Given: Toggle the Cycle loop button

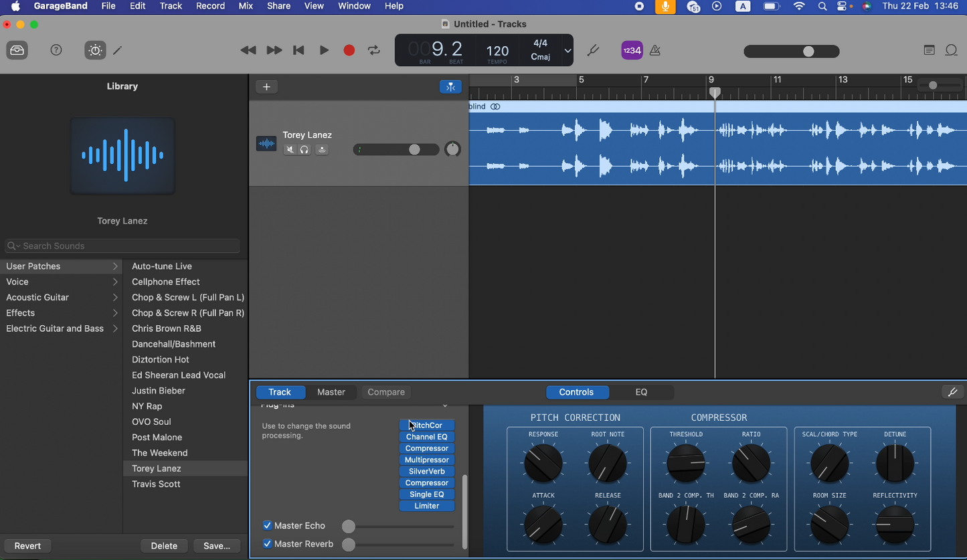Looking at the screenshot, I should pos(374,51).
